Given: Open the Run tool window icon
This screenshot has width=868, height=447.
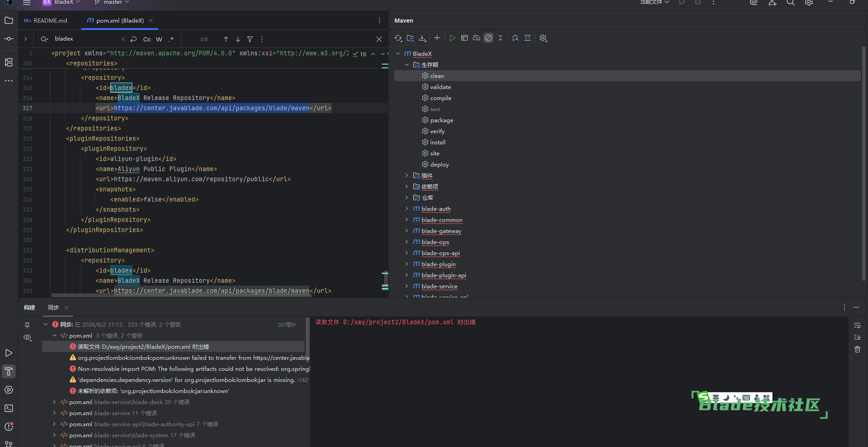Looking at the screenshot, I should [x=9, y=353].
